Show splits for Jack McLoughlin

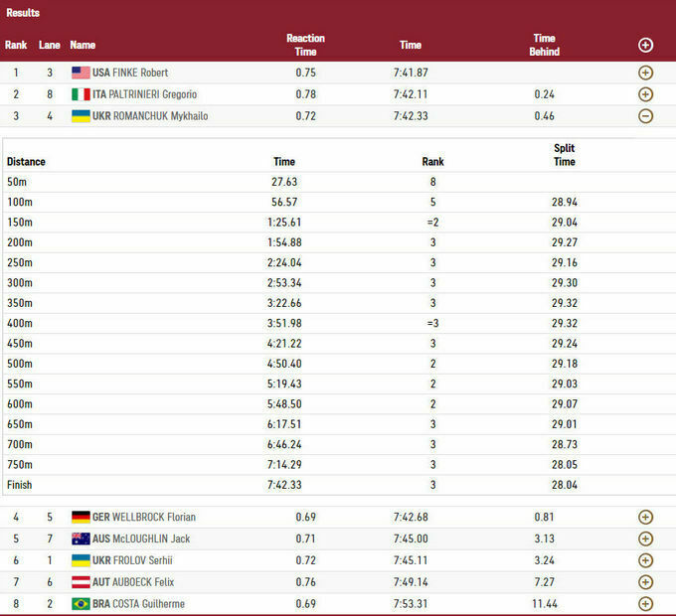[645, 539]
